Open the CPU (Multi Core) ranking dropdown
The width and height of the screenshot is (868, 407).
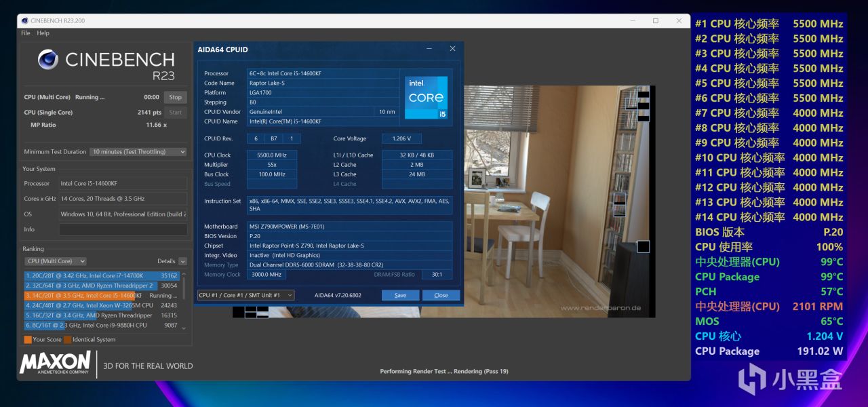[x=56, y=261]
